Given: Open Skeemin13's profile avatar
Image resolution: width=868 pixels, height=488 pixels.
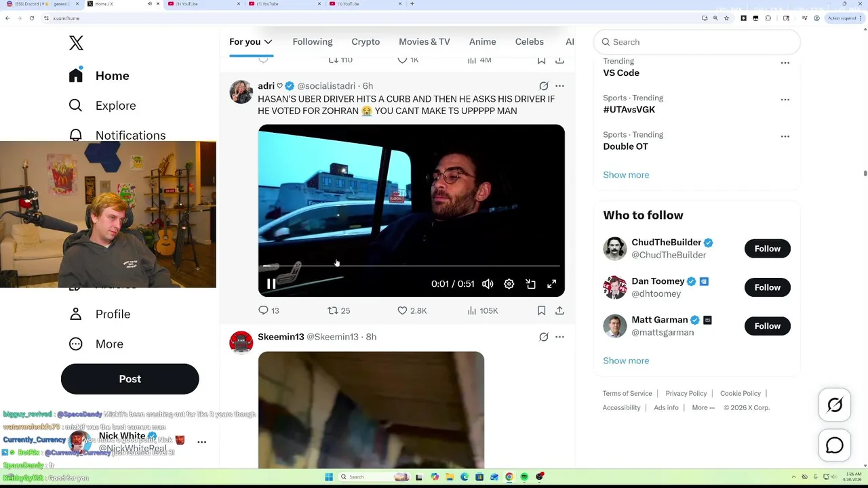Looking at the screenshot, I should pos(241,342).
